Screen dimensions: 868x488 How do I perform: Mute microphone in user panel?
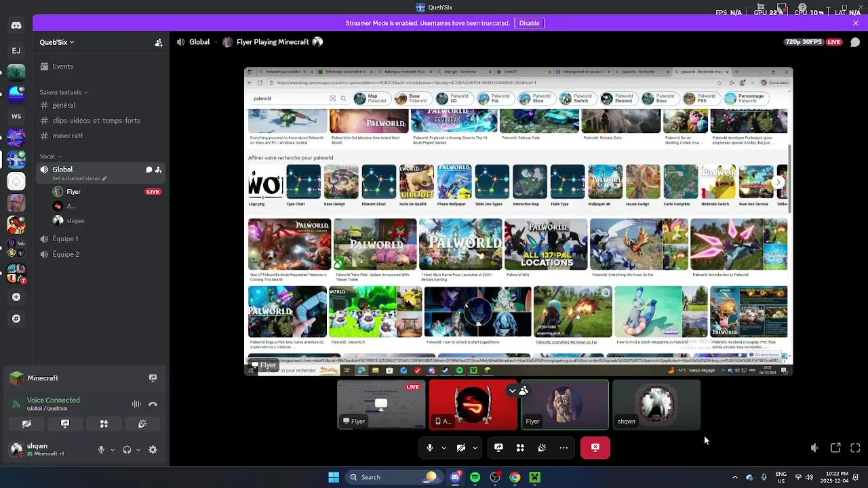click(x=101, y=449)
